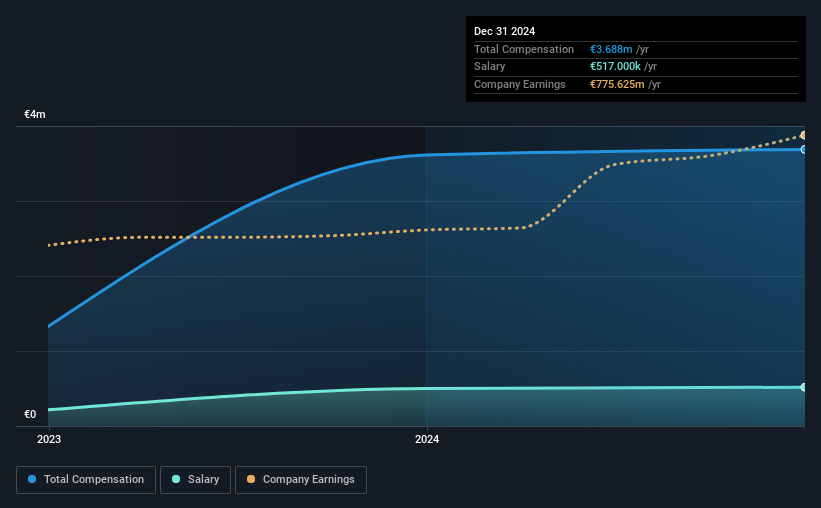Click the Salary tooltip row label
Image resolution: width=821 pixels, height=508 pixels.
pyautogui.click(x=490, y=67)
